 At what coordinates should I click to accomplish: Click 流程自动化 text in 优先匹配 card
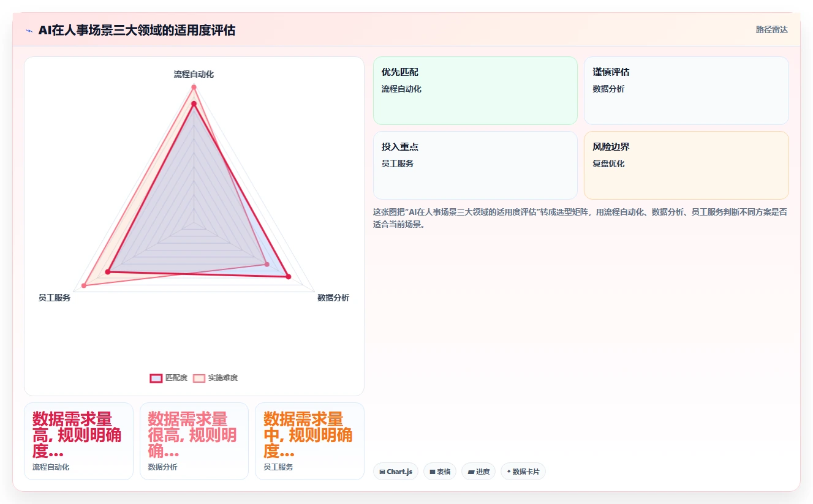click(x=401, y=89)
